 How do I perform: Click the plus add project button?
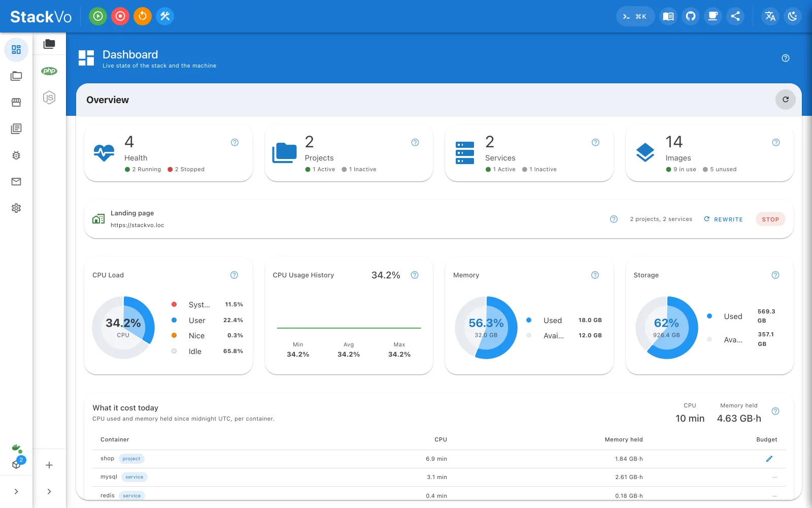[x=49, y=465]
